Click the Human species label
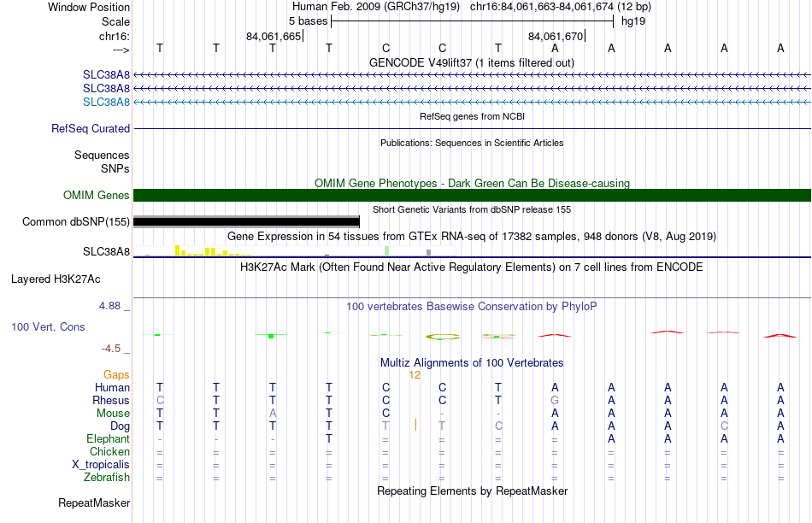The height and width of the screenshot is (523, 812). click(112, 387)
